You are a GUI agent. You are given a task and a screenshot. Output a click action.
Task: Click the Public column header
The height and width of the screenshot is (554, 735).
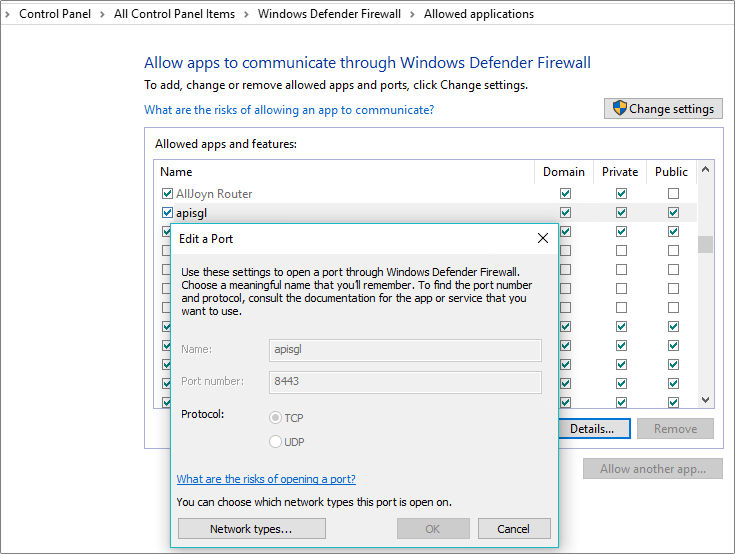pos(671,172)
